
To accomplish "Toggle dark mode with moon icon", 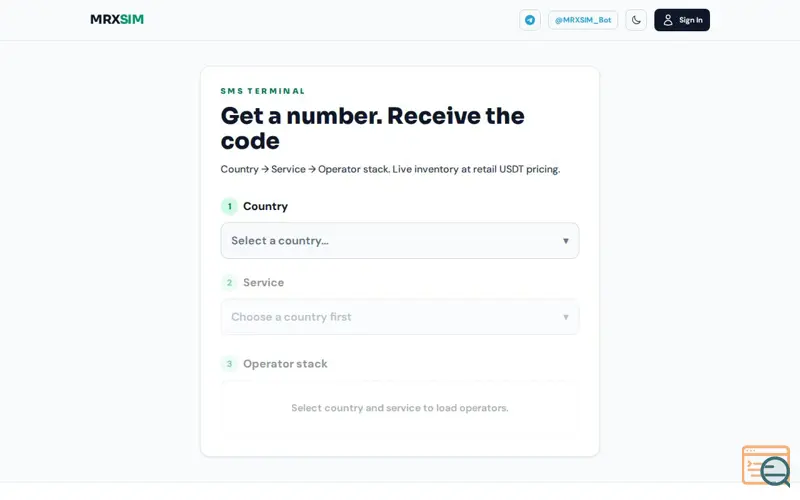I will coord(636,20).
